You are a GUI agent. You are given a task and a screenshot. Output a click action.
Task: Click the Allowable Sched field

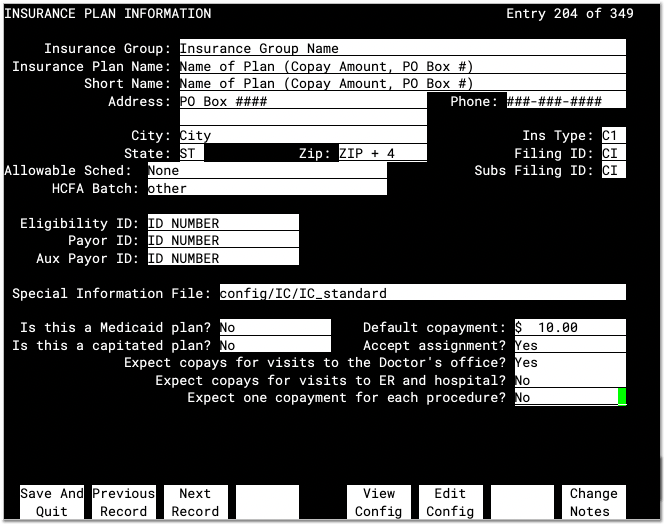267,170
